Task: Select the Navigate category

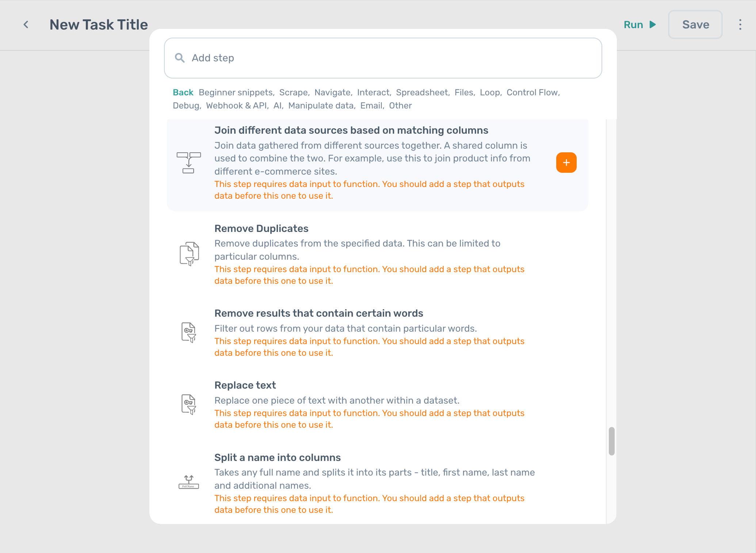Action: (332, 92)
